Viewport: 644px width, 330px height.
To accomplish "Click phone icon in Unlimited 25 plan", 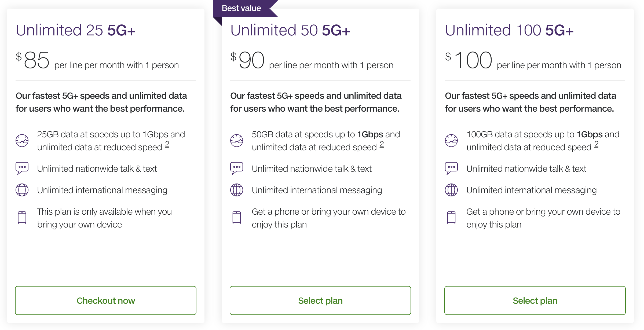I will (x=22, y=218).
